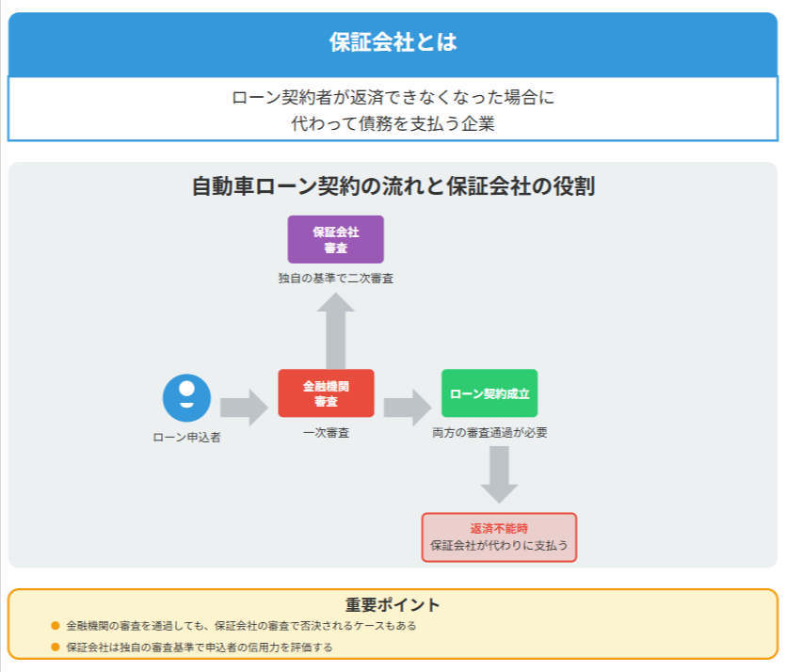
Task: Click the 重要ポイント heading
Action: (x=393, y=605)
